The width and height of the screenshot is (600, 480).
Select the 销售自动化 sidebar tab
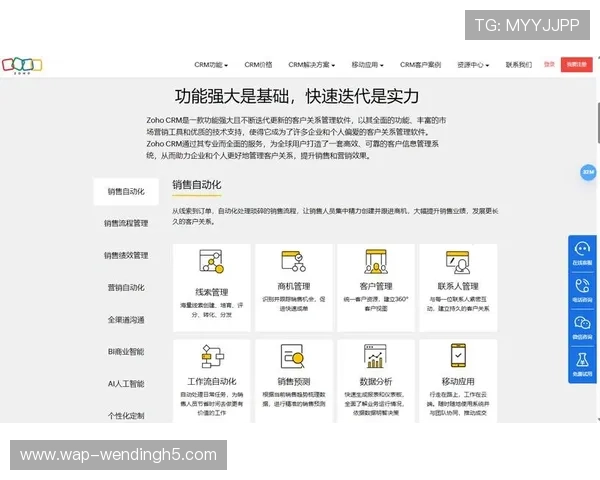tap(126, 191)
